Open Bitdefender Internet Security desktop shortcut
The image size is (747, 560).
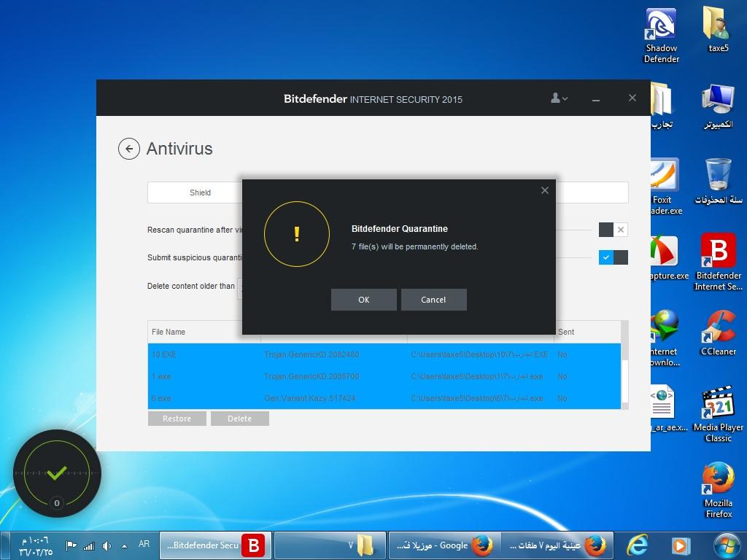[x=718, y=262]
